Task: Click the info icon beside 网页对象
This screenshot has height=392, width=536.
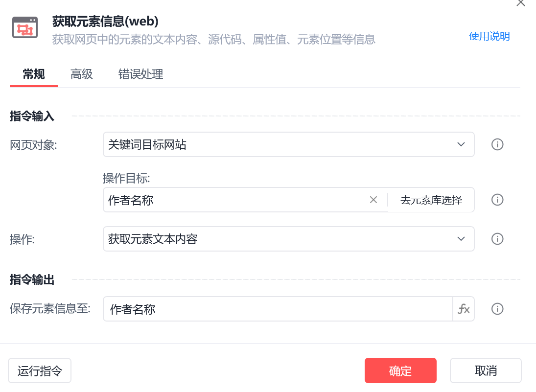Action: click(497, 144)
